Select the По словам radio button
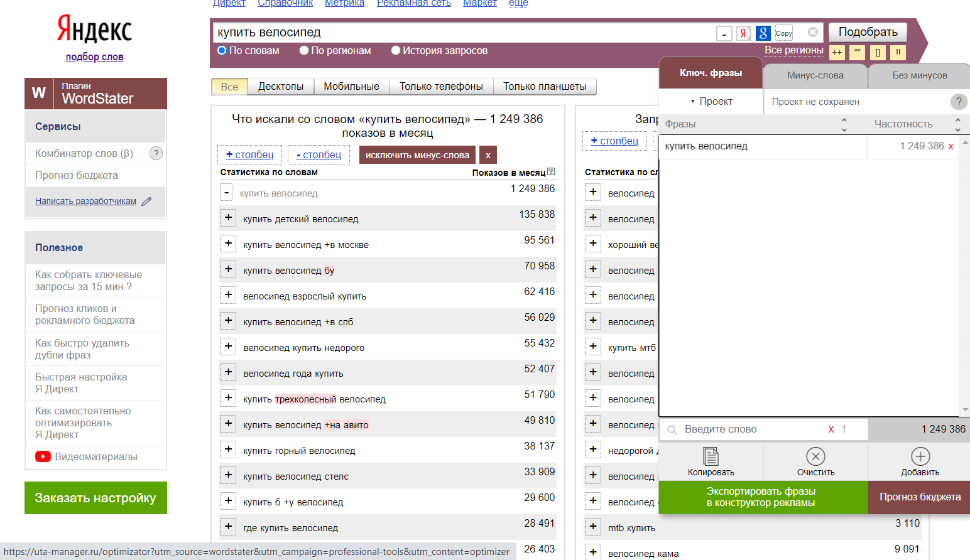 222,50
